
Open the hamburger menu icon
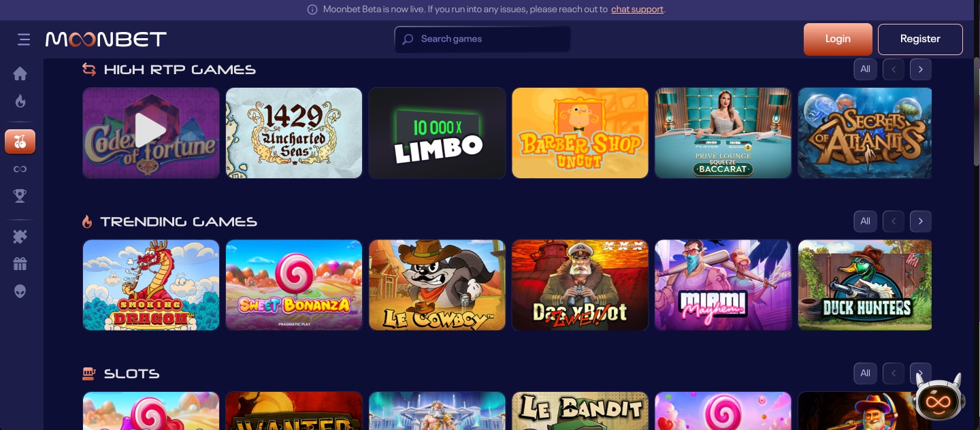pyautogui.click(x=24, y=39)
